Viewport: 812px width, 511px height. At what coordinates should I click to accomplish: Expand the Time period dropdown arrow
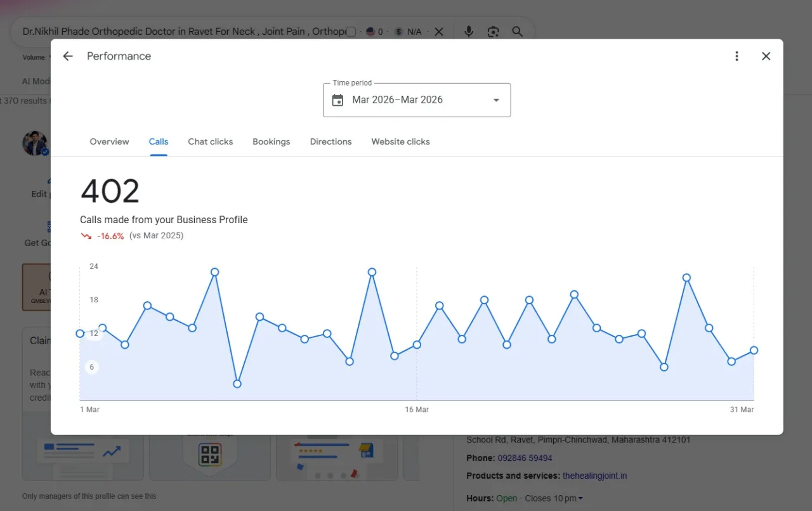(x=496, y=100)
